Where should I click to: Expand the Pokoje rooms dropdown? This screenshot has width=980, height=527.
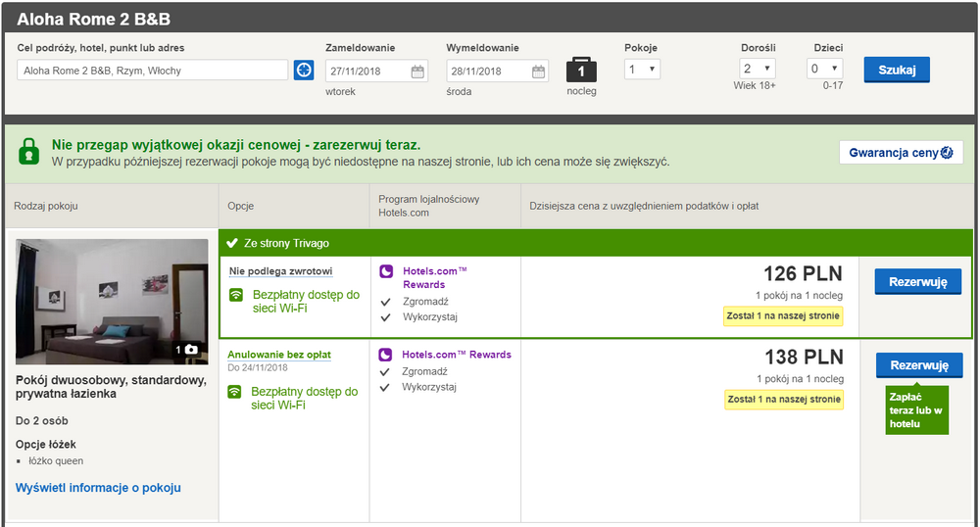tap(642, 70)
